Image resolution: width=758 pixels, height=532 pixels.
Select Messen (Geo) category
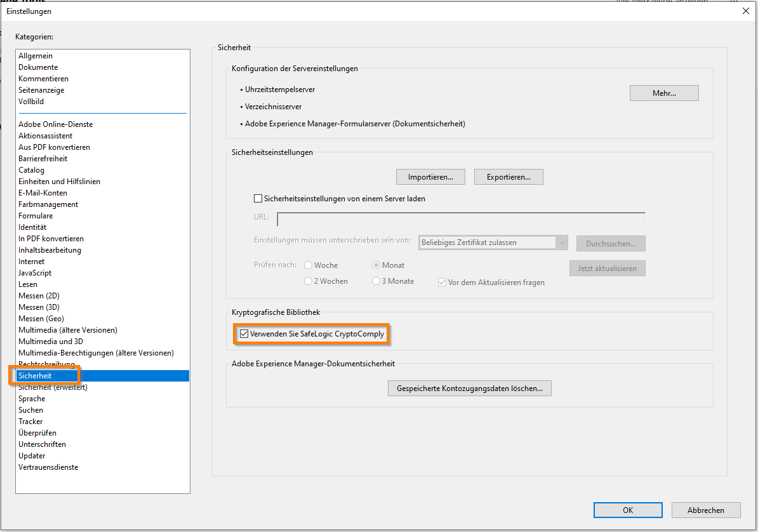coord(41,319)
